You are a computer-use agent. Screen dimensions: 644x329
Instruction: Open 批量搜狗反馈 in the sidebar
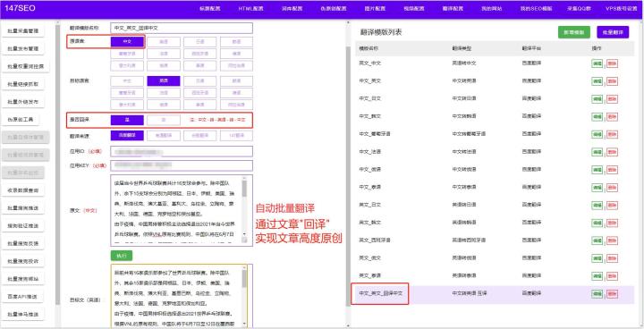tap(23, 243)
